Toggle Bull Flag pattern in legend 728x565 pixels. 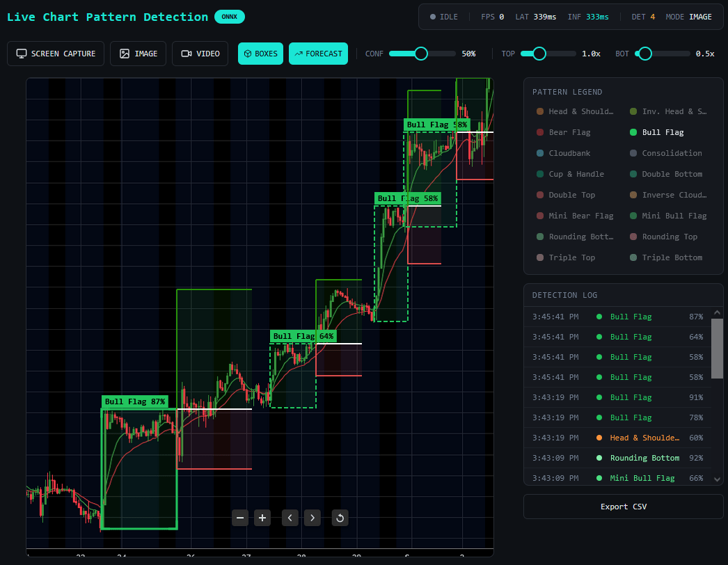click(x=663, y=132)
